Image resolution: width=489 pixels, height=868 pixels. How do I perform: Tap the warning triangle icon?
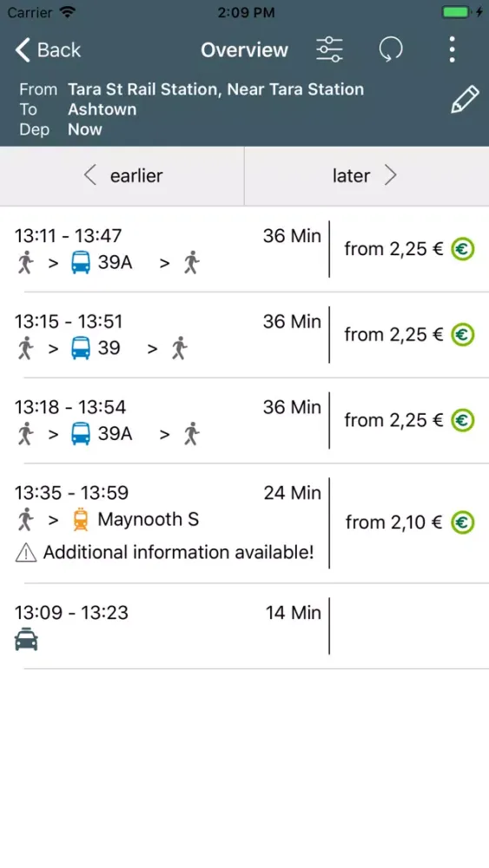coord(26,552)
